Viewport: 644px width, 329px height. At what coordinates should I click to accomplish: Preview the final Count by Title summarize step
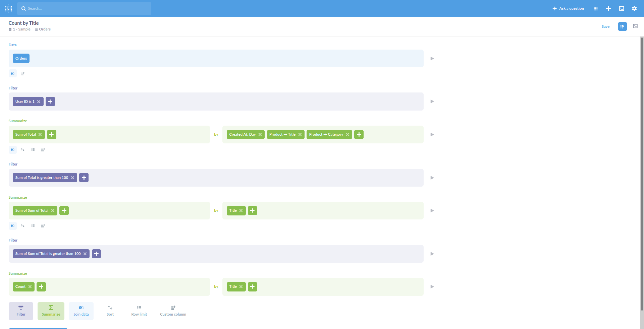432,286
